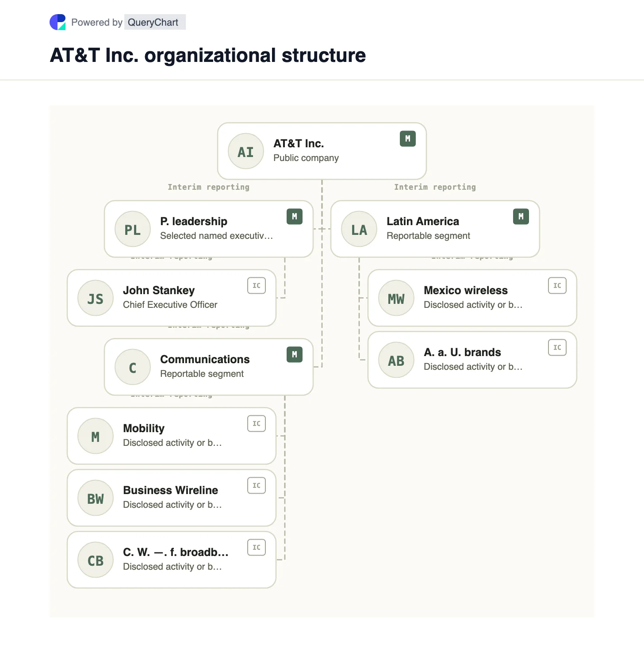Viewport: 644px width, 667px height.
Task: Click the Public company subtitle
Action: [x=306, y=158]
